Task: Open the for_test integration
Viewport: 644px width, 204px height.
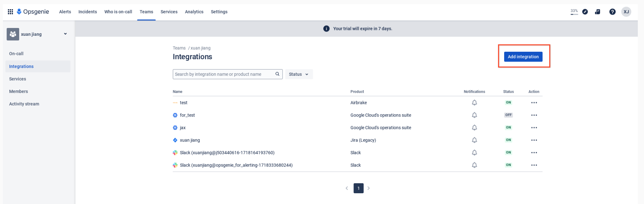Action: [187, 115]
